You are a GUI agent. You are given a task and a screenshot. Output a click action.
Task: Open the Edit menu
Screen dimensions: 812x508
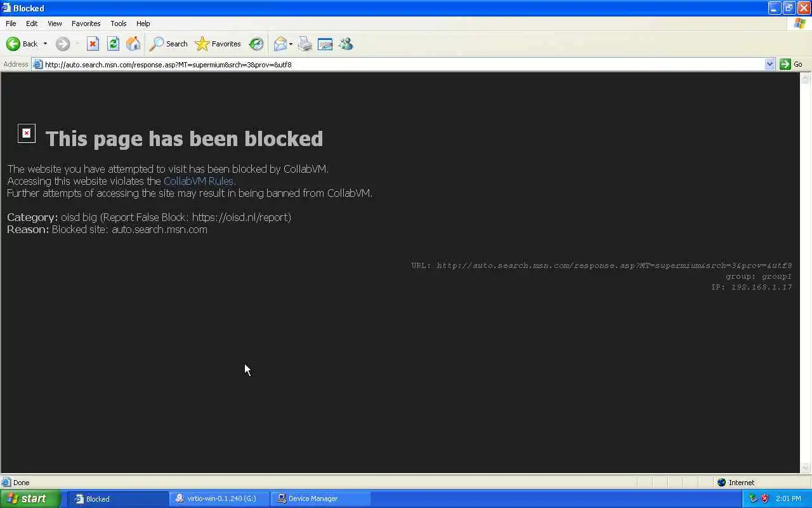click(32, 23)
